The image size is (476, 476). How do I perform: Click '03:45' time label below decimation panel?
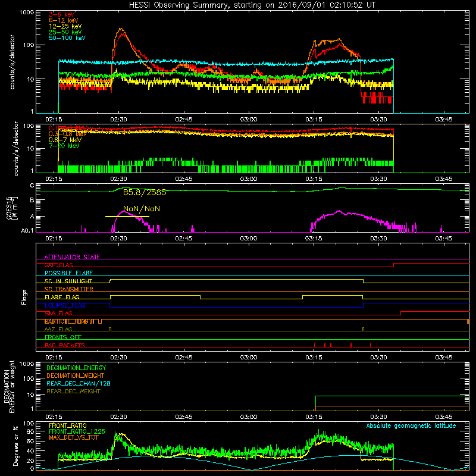point(443,417)
